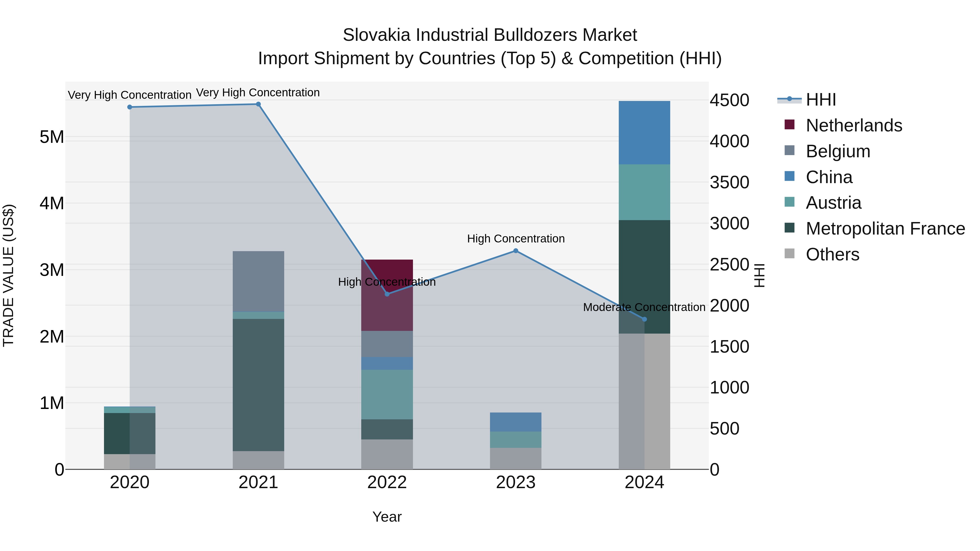Click the 'TRADE VALUE (US$)' axis title
The height and width of the screenshot is (551, 980).
click(8, 275)
